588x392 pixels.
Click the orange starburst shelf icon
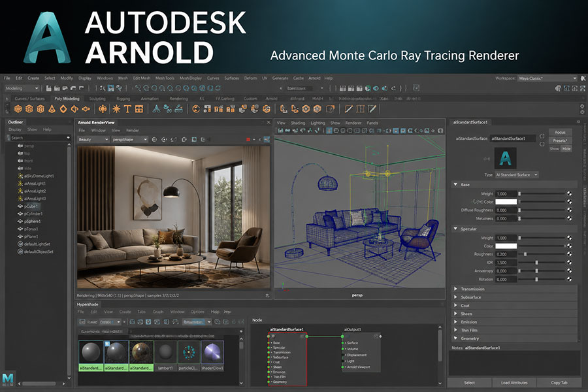point(117,109)
